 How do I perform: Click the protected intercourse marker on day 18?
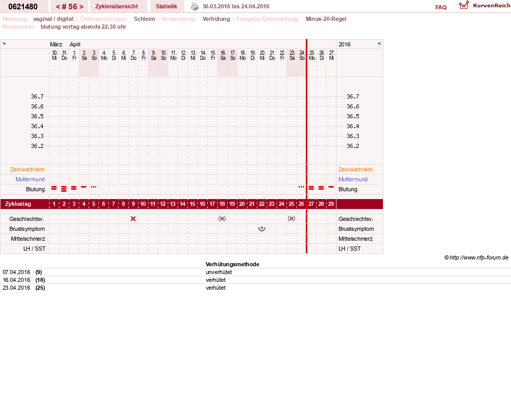click(x=222, y=218)
